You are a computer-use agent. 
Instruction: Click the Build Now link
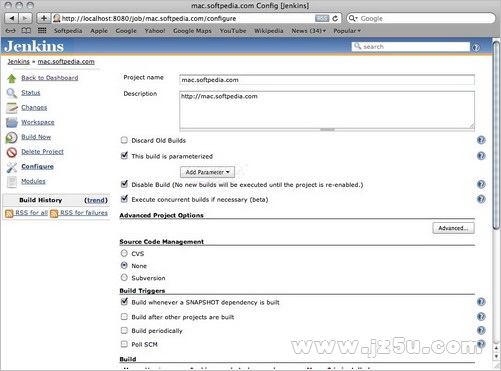(36, 137)
